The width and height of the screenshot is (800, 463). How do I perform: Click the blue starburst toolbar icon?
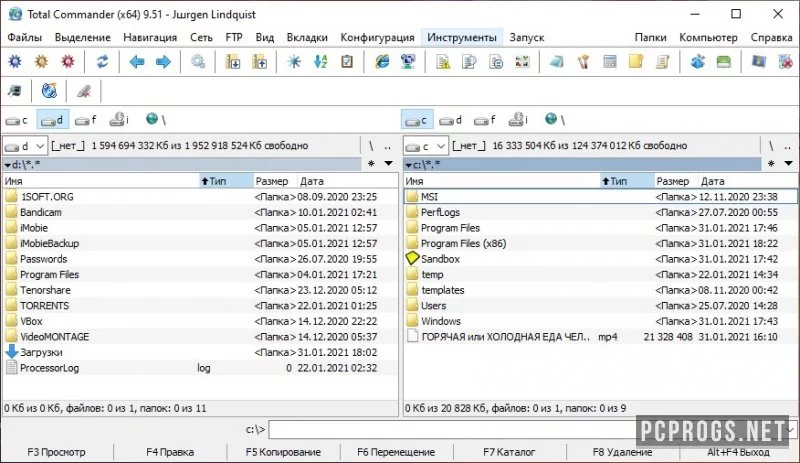click(x=294, y=62)
